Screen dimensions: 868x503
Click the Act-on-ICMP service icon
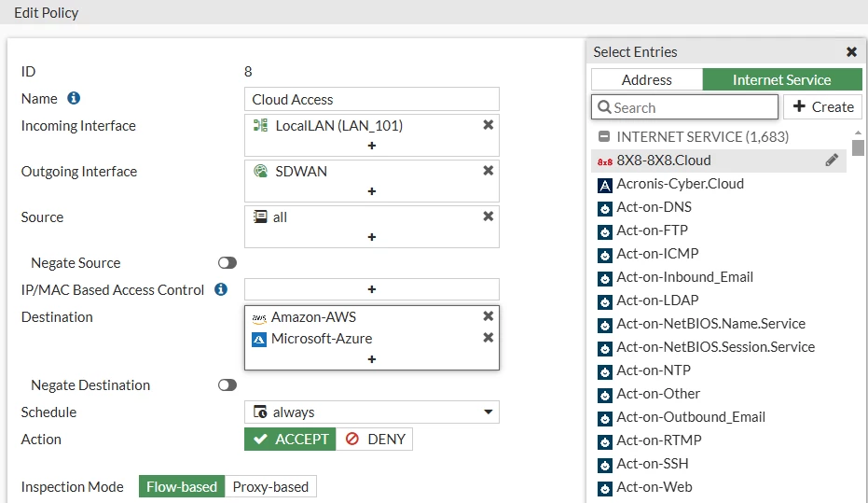(x=605, y=255)
